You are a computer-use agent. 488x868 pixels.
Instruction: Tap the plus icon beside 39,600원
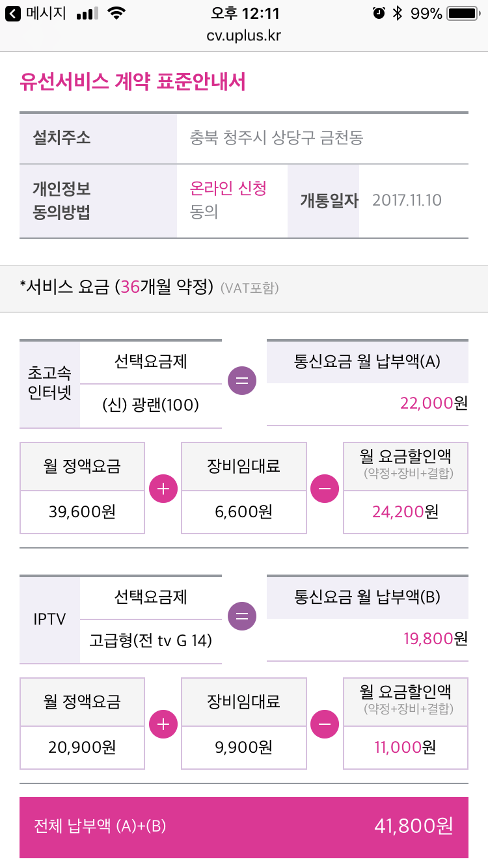[x=163, y=489]
